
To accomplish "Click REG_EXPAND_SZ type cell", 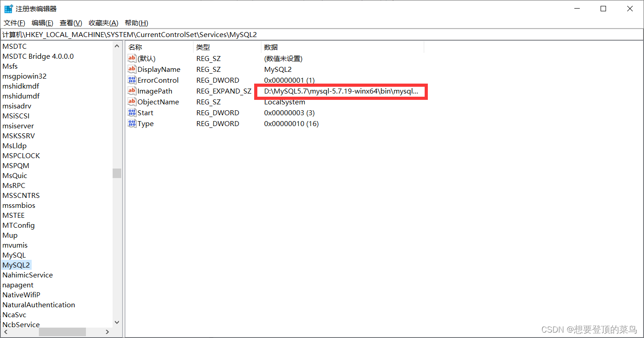I will click(x=224, y=91).
